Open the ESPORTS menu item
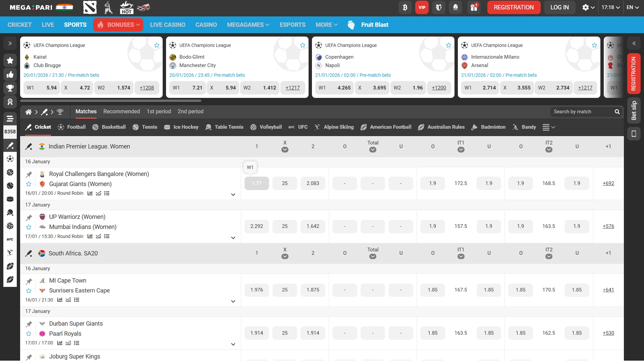This screenshot has width=644, height=362. (x=292, y=24)
